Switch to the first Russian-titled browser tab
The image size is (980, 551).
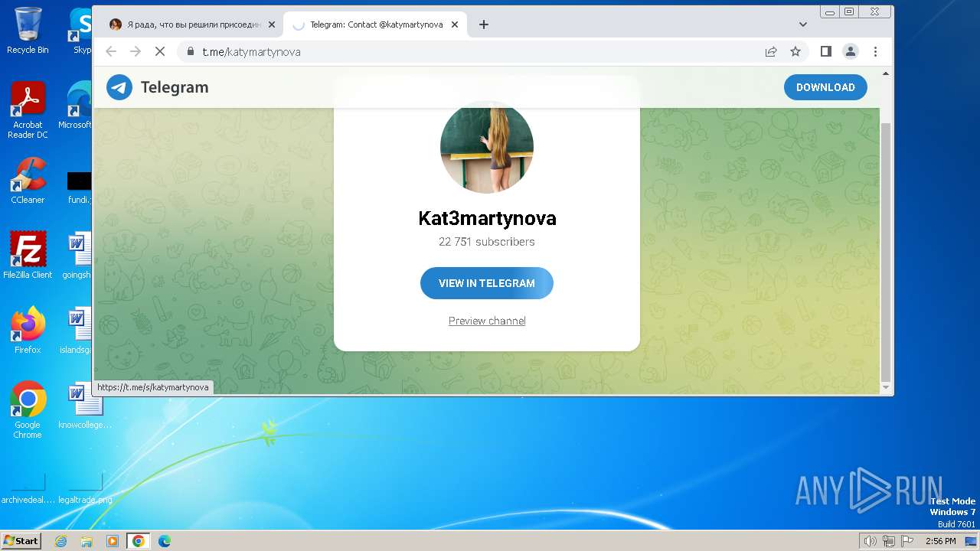pyautogui.click(x=193, y=24)
